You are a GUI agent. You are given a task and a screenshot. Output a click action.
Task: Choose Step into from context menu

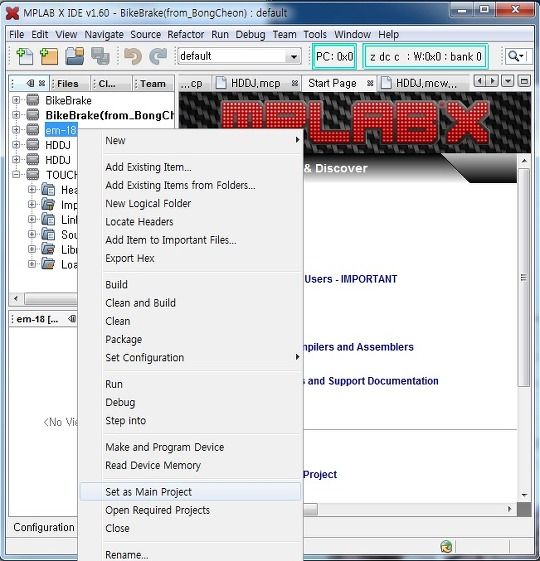(x=190, y=420)
